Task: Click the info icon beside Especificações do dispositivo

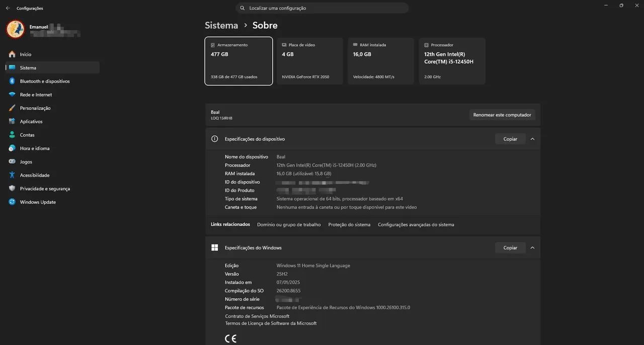Action: click(214, 139)
